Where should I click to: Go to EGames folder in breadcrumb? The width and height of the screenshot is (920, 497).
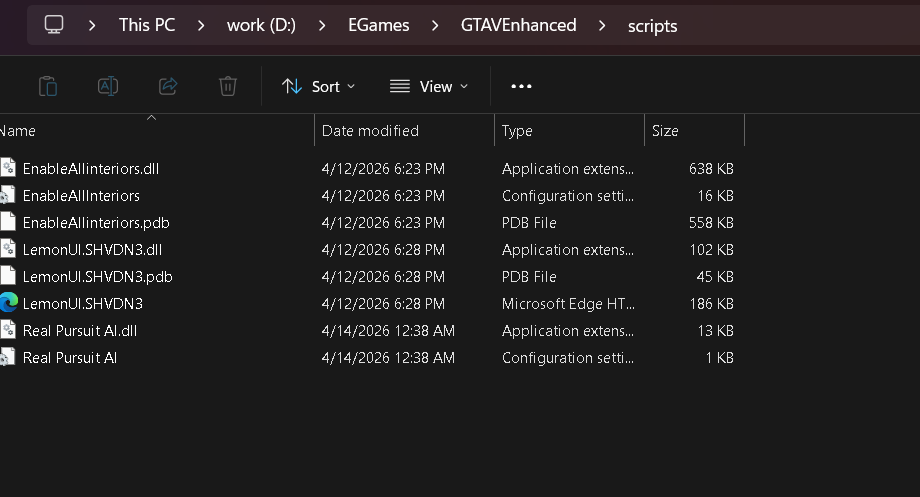click(378, 25)
